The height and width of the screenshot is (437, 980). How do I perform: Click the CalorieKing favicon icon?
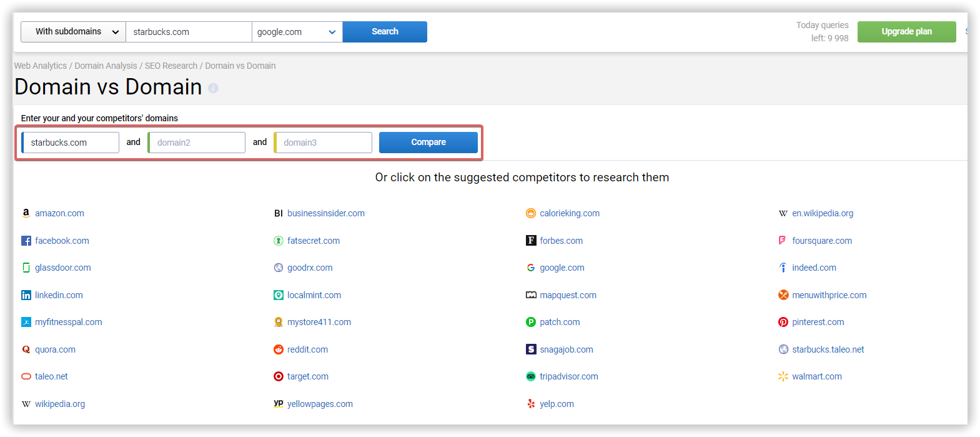[531, 213]
